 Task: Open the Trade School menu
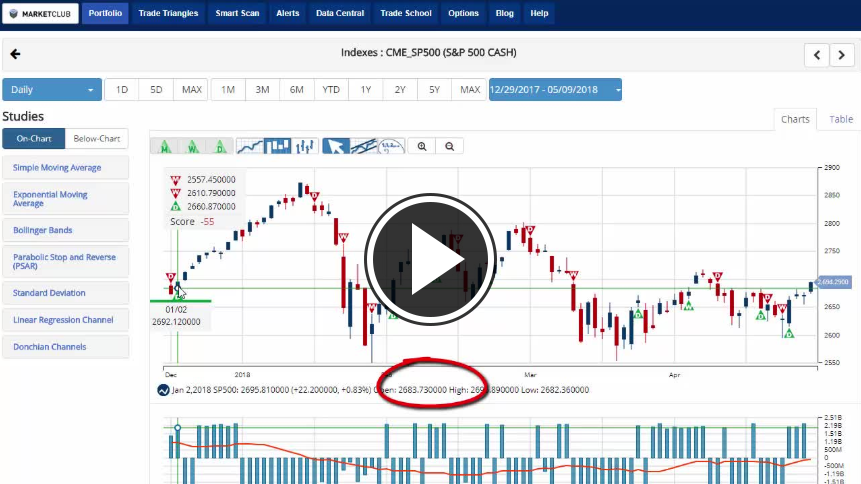click(x=406, y=13)
